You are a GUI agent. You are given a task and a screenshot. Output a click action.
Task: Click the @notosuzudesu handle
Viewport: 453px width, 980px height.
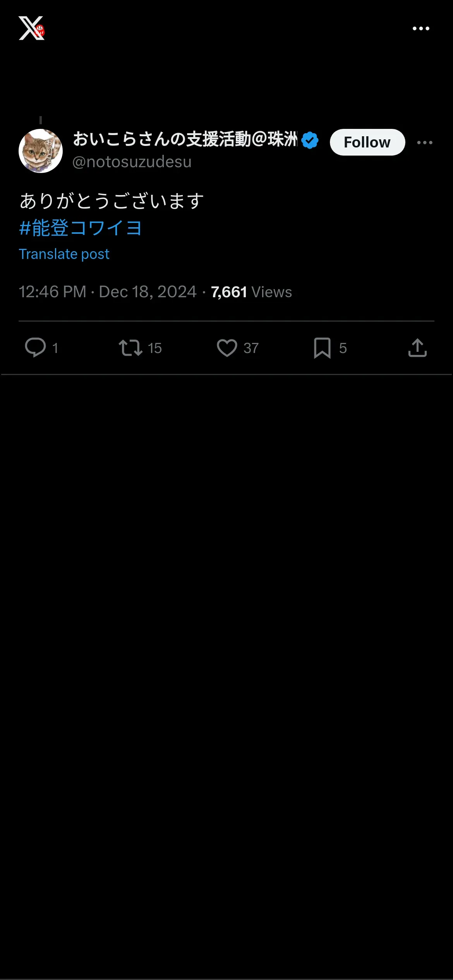(x=132, y=162)
